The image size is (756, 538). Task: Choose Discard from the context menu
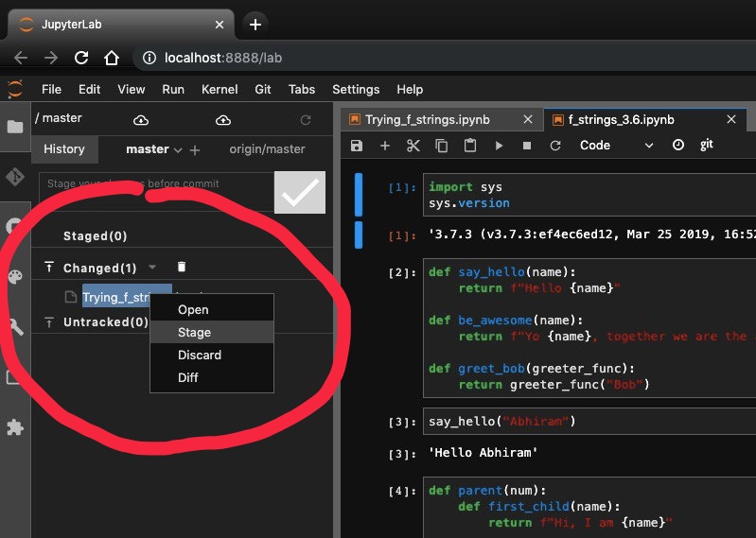(x=200, y=355)
